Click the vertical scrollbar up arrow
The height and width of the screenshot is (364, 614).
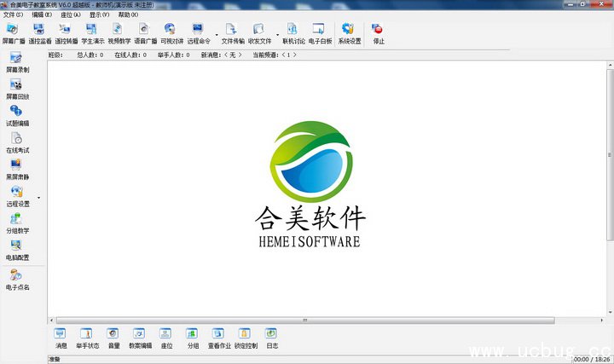point(610,65)
